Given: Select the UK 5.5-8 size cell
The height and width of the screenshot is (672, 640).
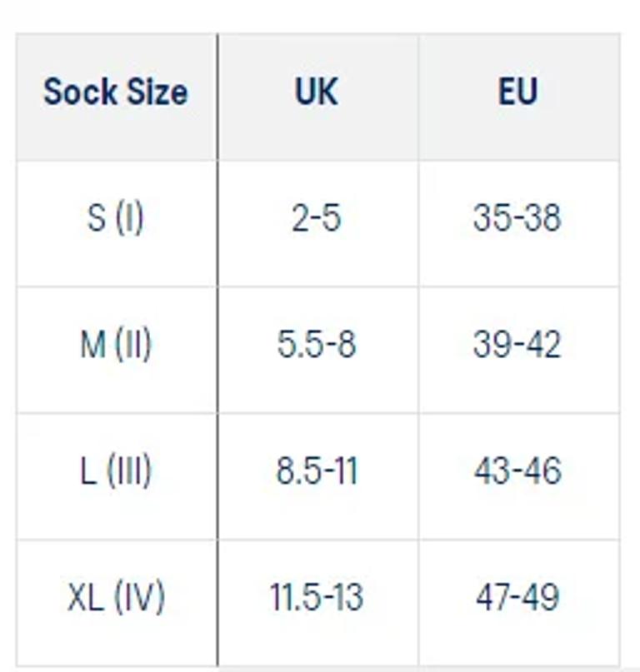Looking at the screenshot, I should pyautogui.click(x=317, y=345).
